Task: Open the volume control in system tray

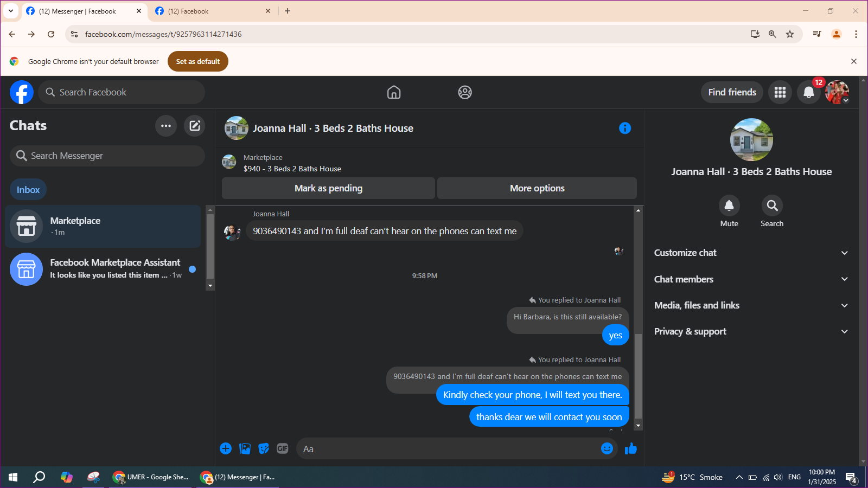Action: (x=778, y=477)
